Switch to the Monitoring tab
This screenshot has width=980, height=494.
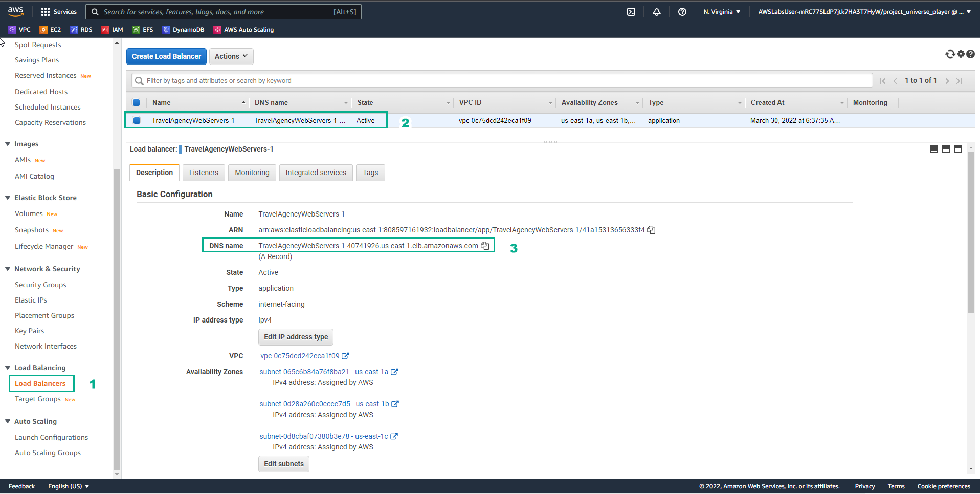(252, 173)
